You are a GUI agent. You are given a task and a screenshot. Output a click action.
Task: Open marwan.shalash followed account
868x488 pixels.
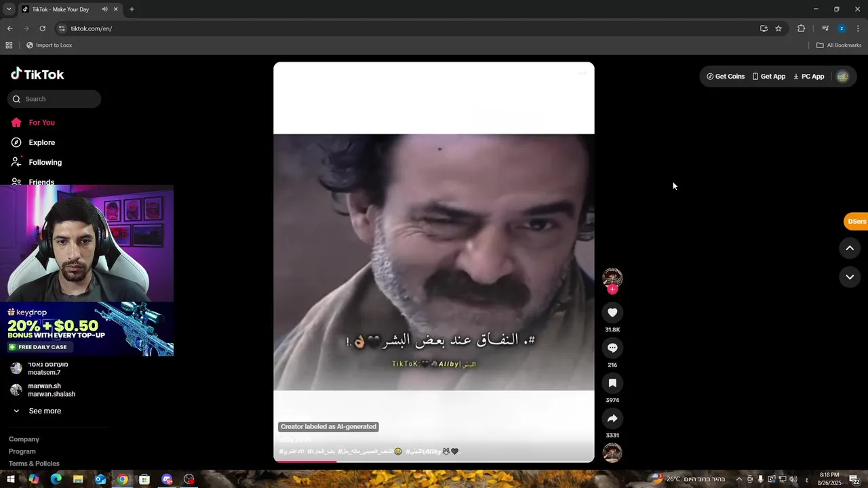pos(43,390)
